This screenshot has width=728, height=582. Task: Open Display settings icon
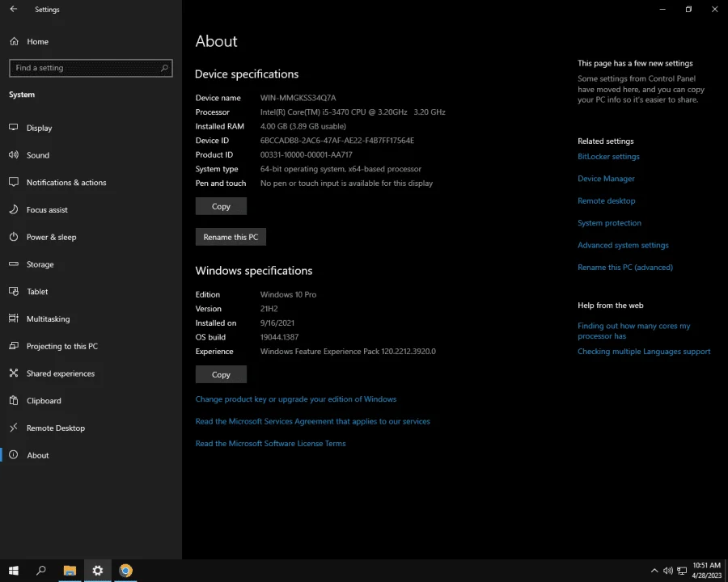coord(14,127)
